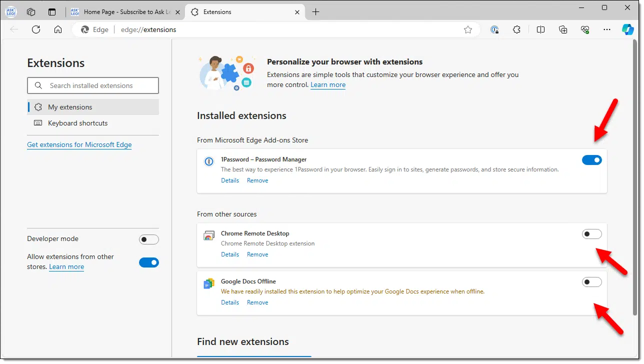Open the Collections toolbar icon
This screenshot has height=364, width=644.
pos(563,29)
